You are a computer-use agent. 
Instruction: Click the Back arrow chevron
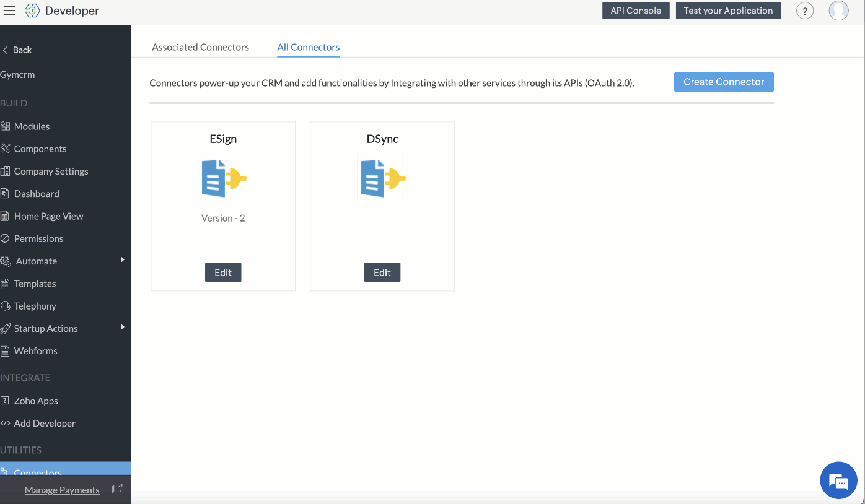pos(5,50)
